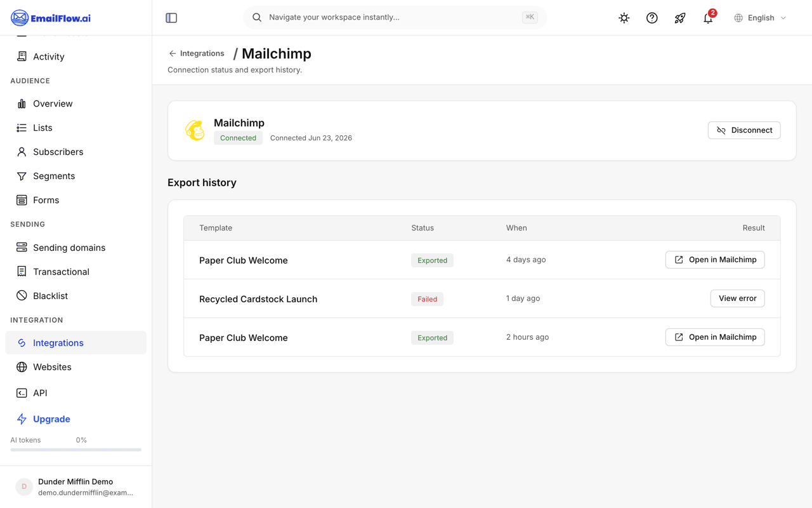Click the Lists bullet-list icon
The image size is (812, 508).
tap(22, 128)
